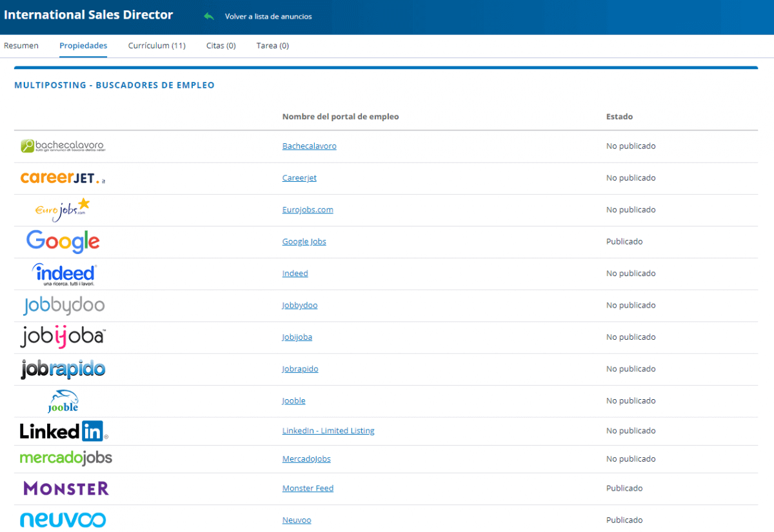
Task: Switch to the Resumen tab
Action: [x=21, y=46]
